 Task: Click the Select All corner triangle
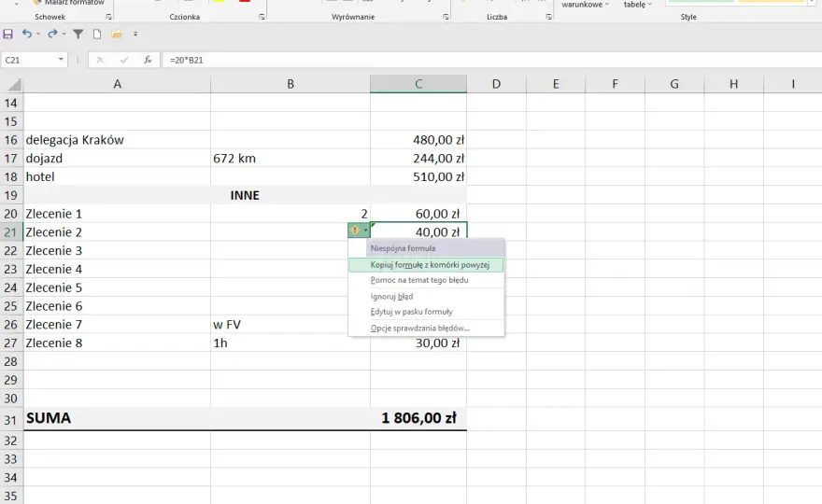pyautogui.click(x=14, y=84)
